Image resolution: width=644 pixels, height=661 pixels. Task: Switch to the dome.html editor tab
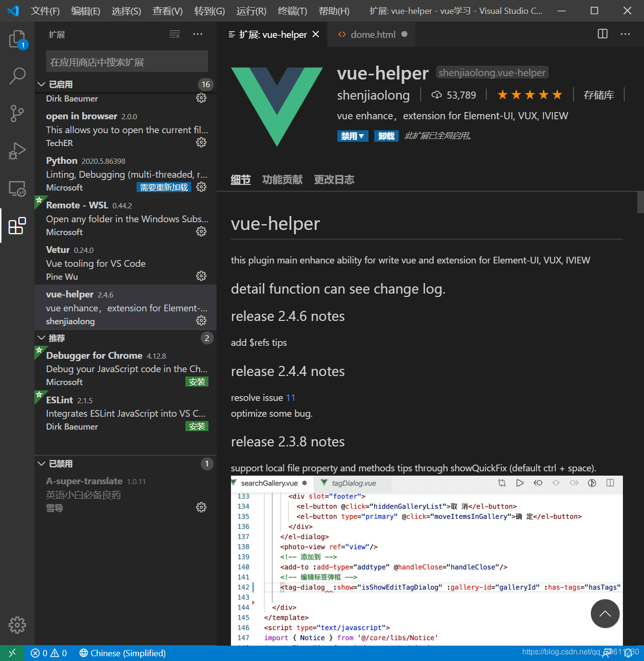[372, 34]
